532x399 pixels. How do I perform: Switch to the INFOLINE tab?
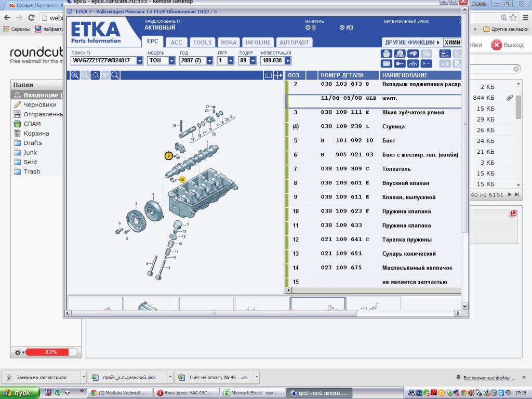pyautogui.click(x=258, y=43)
